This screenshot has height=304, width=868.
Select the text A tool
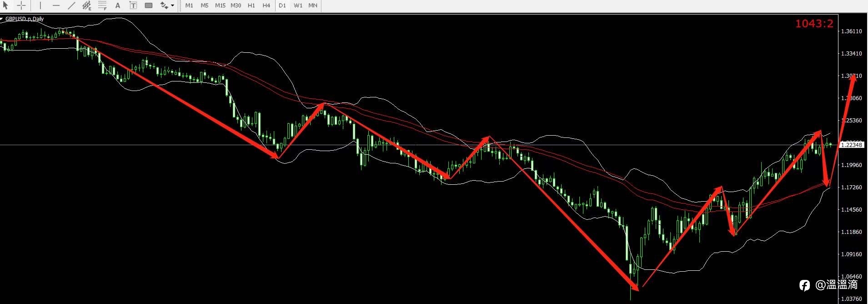pos(118,5)
